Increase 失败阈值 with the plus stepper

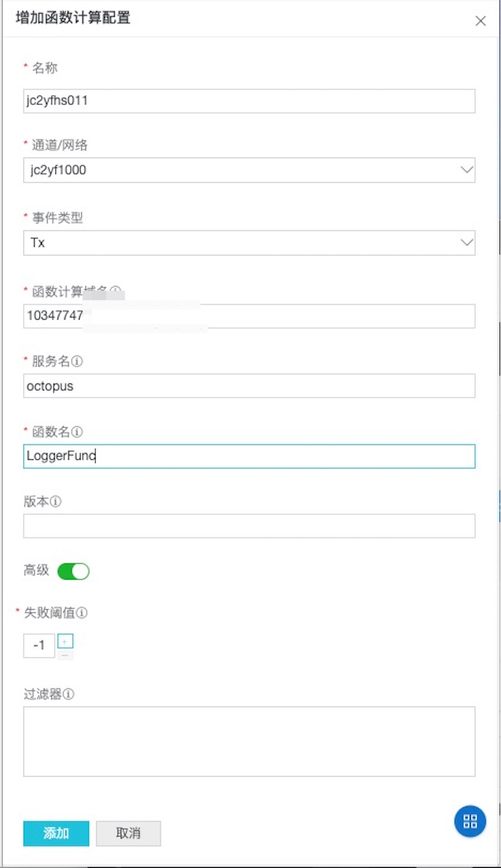[65, 641]
